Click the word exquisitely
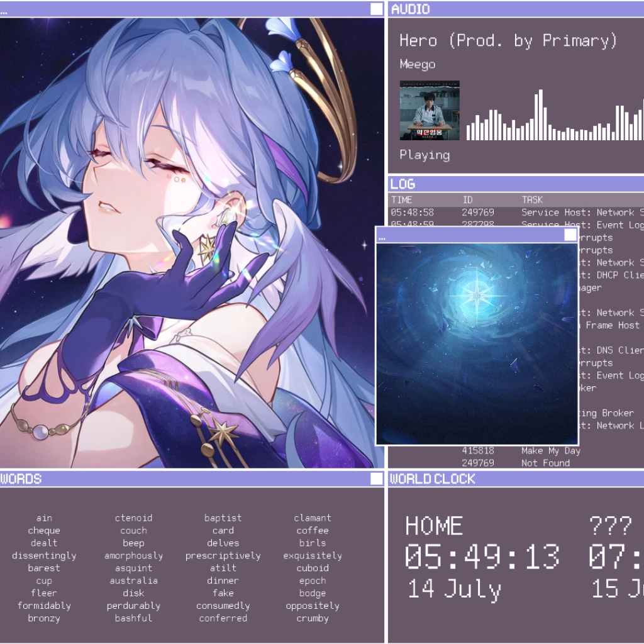 click(313, 556)
